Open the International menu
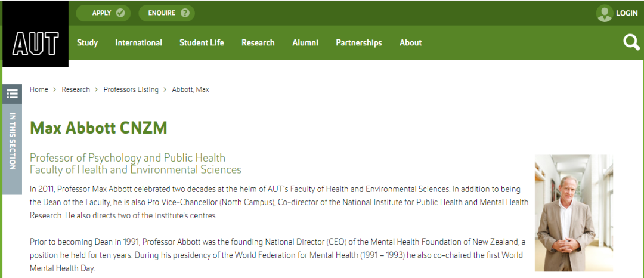The height and width of the screenshot is (278, 644). click(138, 43)
